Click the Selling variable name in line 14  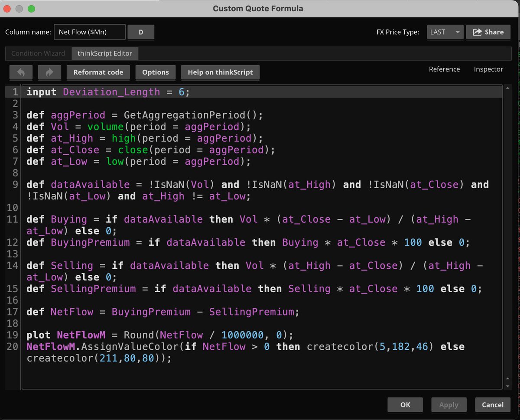(71, 266)
